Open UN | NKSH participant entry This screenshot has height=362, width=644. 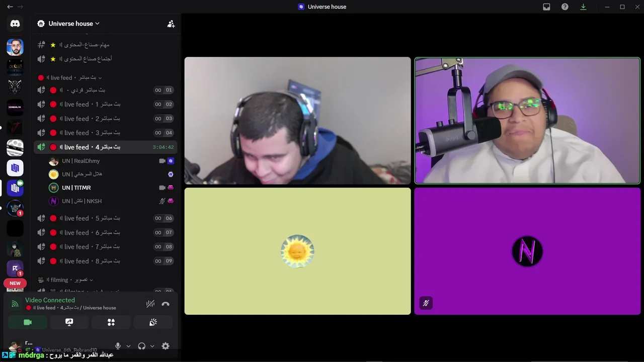point(112,201)
